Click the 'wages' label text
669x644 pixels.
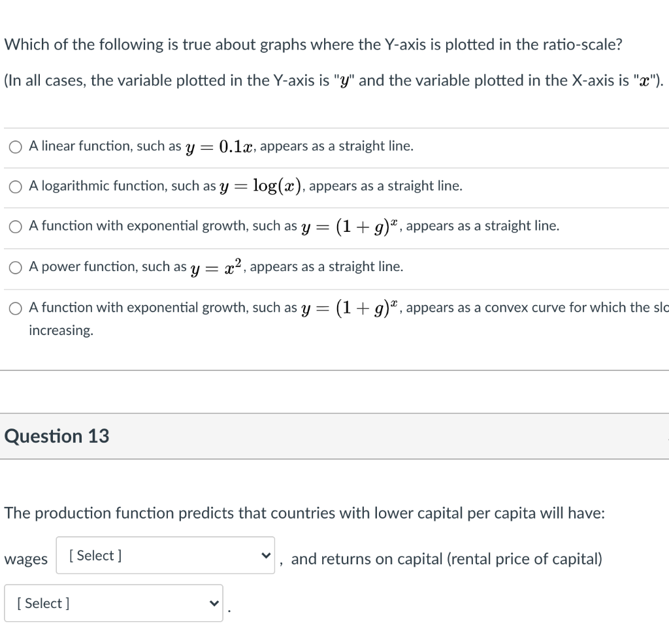pos(26,559)
